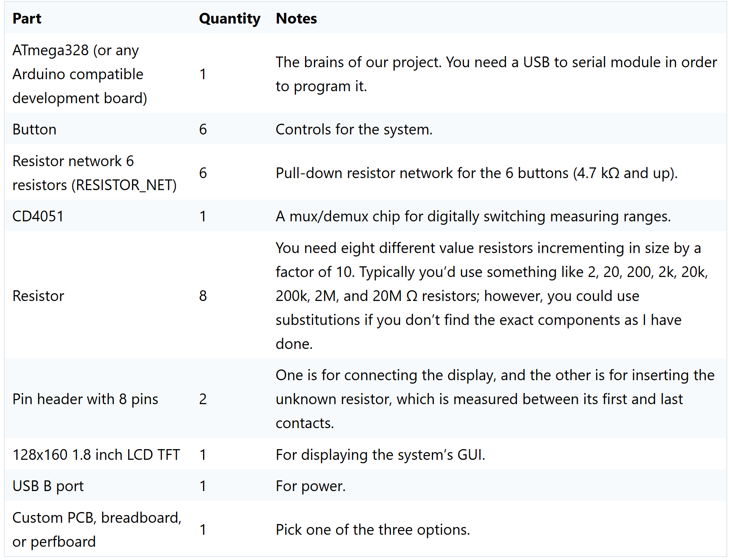Select the Resistor network RESISTOR_NET cell
The width and height of the screenshot is (729, 560).
[x=95, y=173]
